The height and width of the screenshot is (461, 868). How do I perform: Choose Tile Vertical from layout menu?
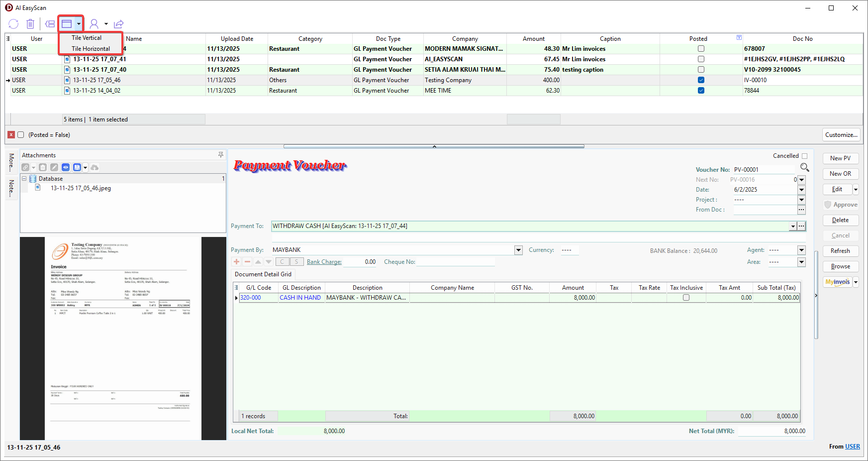tap(87, 38)
